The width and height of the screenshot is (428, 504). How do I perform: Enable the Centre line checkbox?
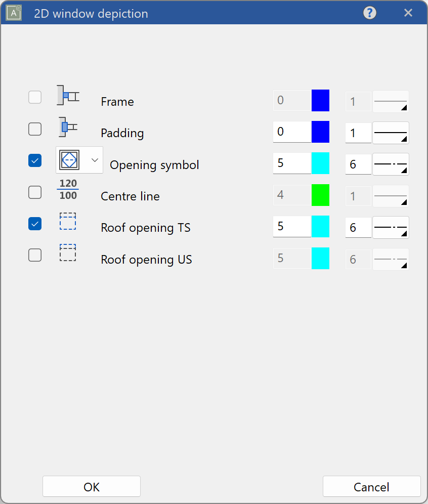pyautogui.click(x=35, y=192)
